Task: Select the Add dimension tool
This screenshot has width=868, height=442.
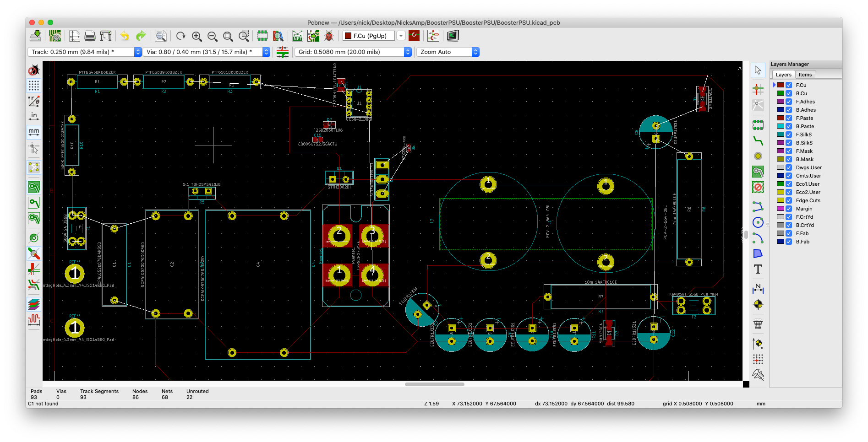Action: pyautogui.click(x=758, y=289)
